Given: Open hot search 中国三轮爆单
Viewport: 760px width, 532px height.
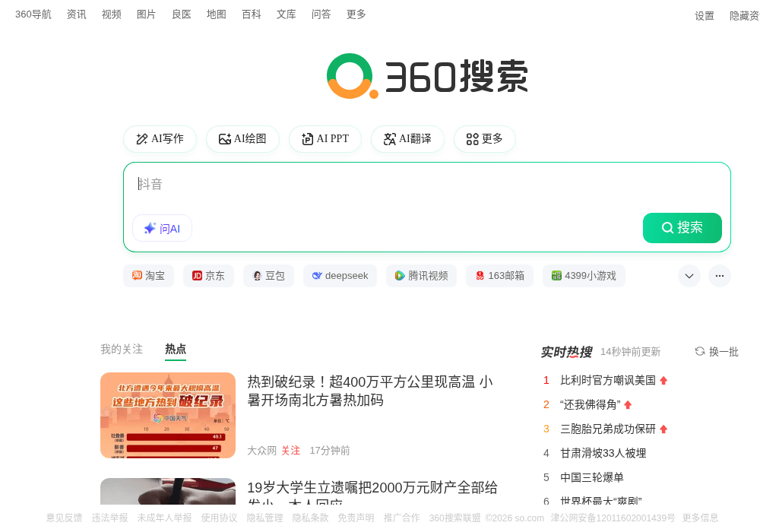Looking at the screenshot, I should click(592, 477).
